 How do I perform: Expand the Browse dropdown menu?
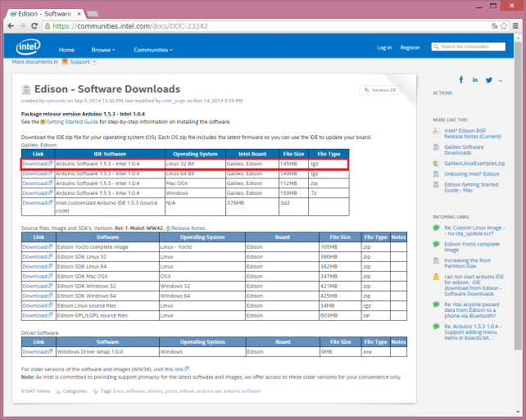104,49
